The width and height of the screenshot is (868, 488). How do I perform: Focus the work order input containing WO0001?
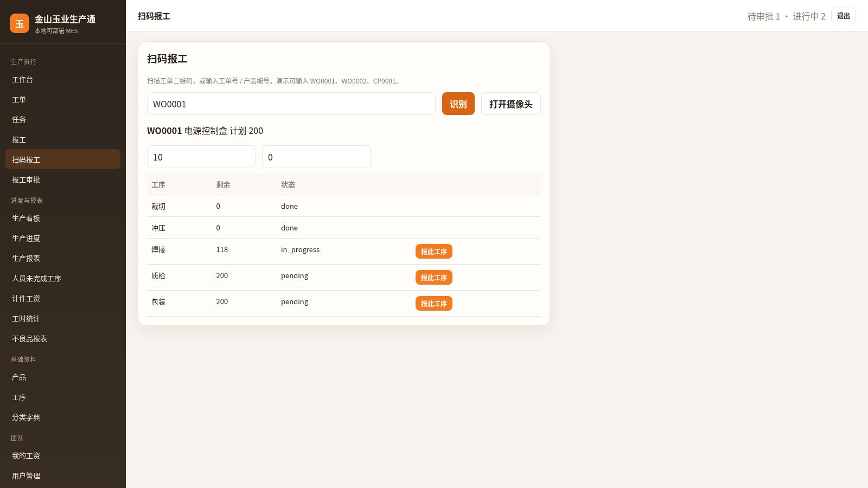[291, 104]
